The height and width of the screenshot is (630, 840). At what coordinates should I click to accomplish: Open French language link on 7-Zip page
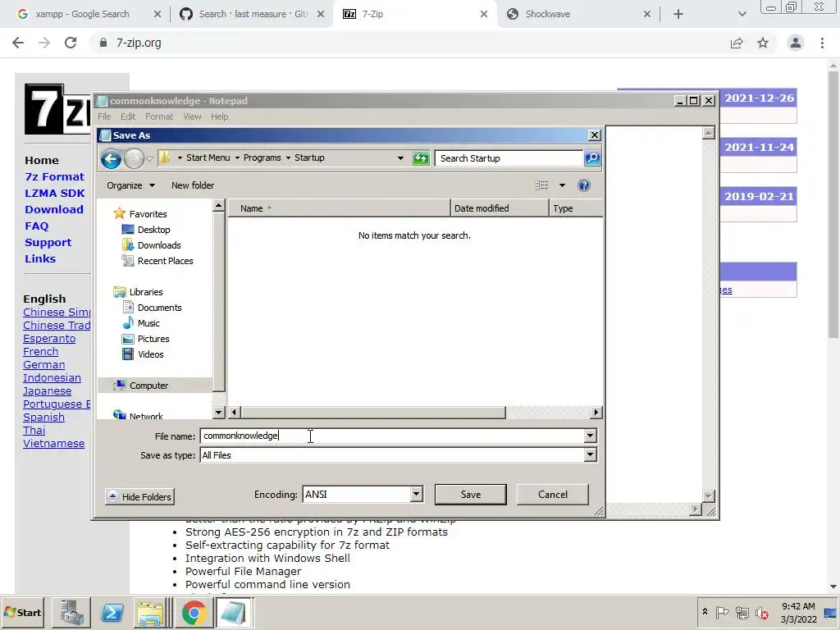(41, 352)
